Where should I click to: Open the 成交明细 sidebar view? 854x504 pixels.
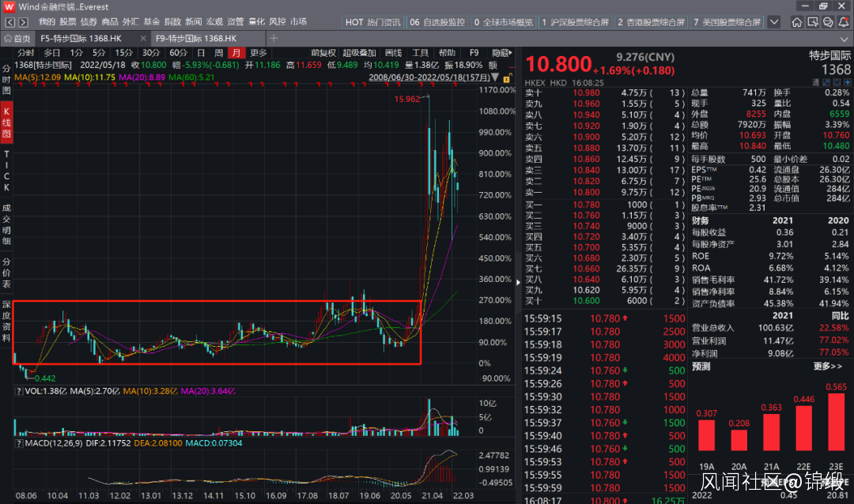6,224
